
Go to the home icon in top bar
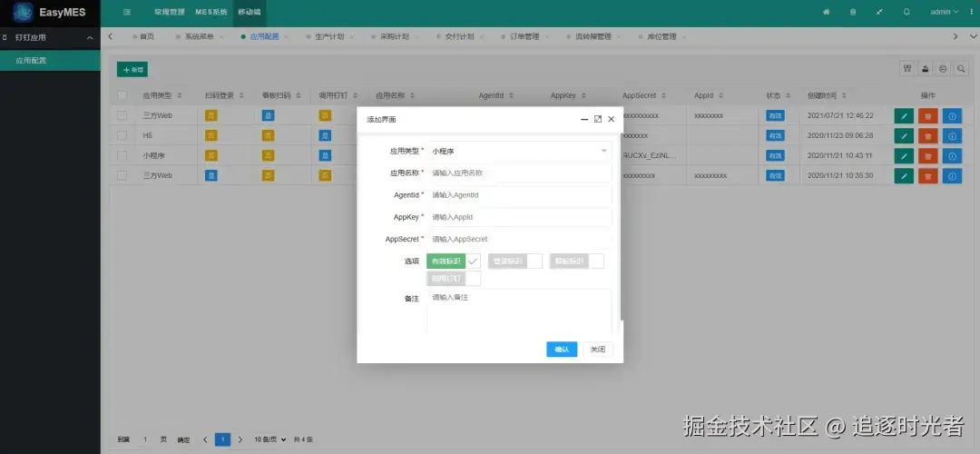(x=827, y=12)
